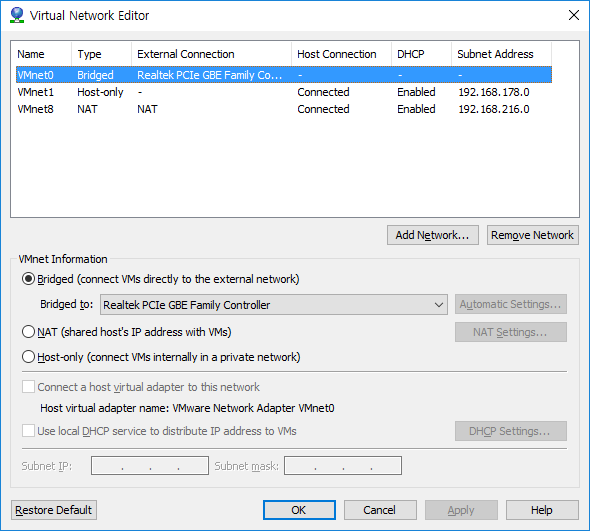Click the Cancel button
Image resolution: width=590 pixels, height=531 pixels.
(380, 510)
